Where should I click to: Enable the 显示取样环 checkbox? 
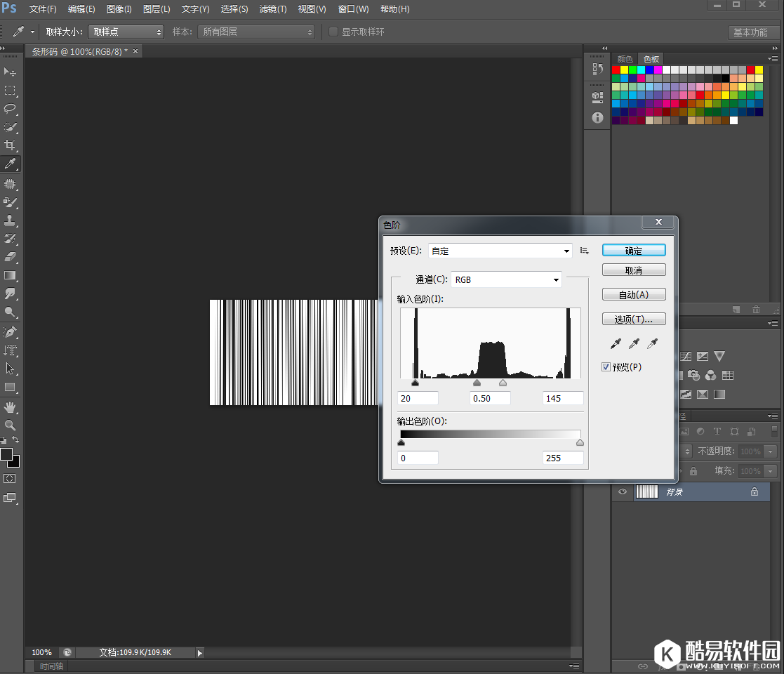pyautogui.click(x=333, y=32)
